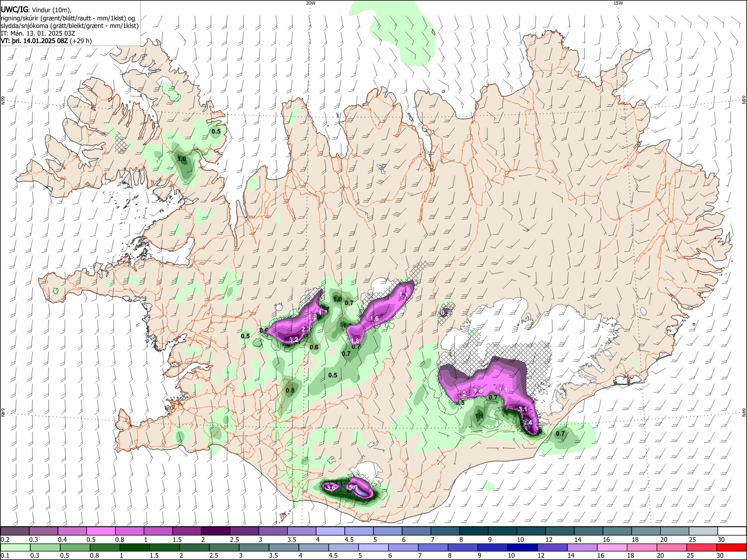Select the deep navy blue swatch labelled 10
Image resolution: width=747 pixels, height=560 pixels.
coord(522,547)
